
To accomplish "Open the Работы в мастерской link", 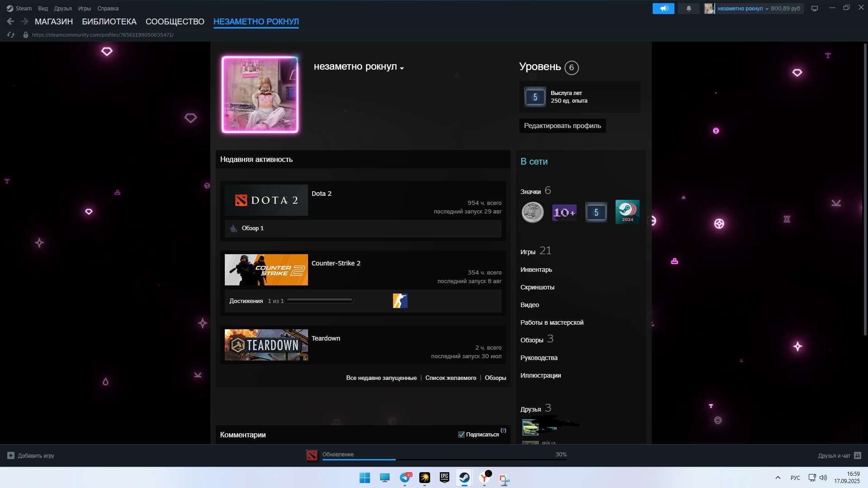I will pos(552,322).
